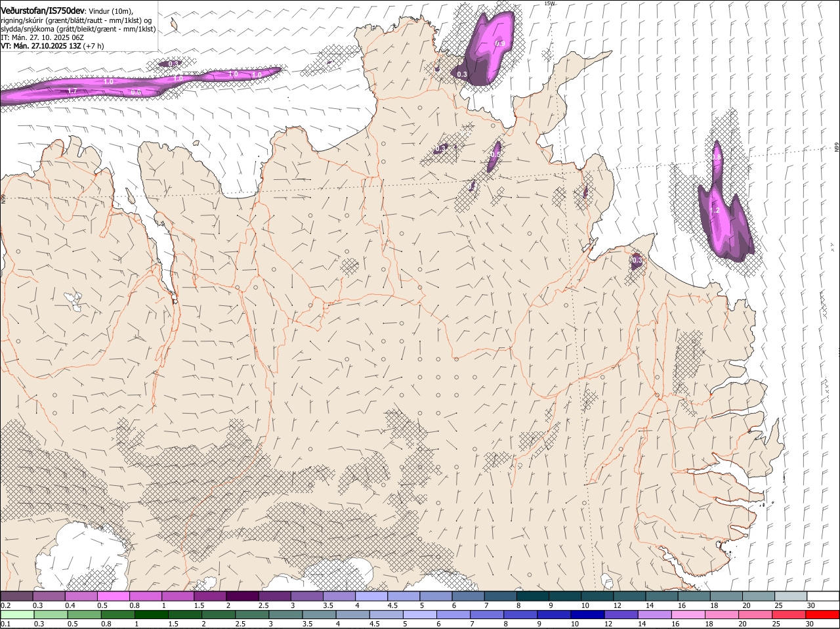The image size is (840, 629).
Task: Pick the bright pink swatch between 0.5 and 0.8
Action: point(113,596)
